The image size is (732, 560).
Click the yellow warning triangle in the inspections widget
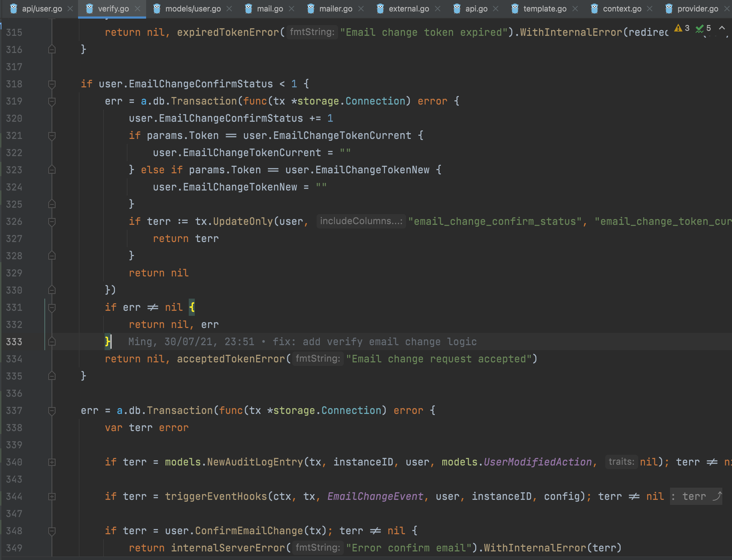[x=679, y=29]
